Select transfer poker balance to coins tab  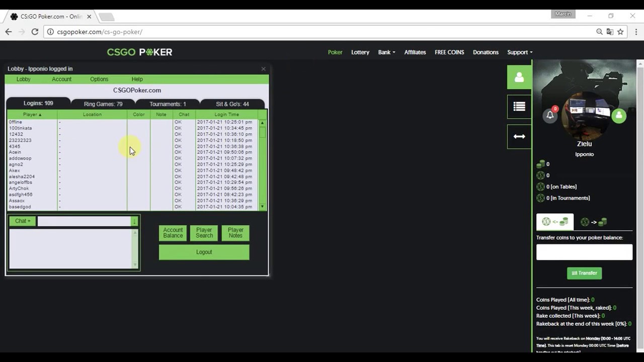click(594, 222)
